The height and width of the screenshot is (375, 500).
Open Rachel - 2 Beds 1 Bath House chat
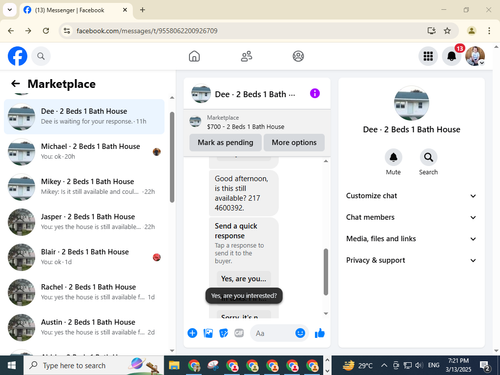(84, 292)
